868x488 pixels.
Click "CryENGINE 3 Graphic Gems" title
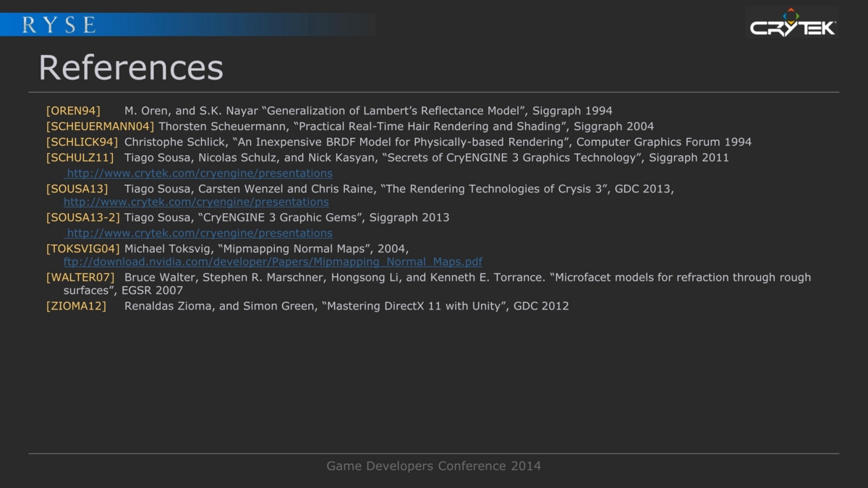tap(279, 217)
